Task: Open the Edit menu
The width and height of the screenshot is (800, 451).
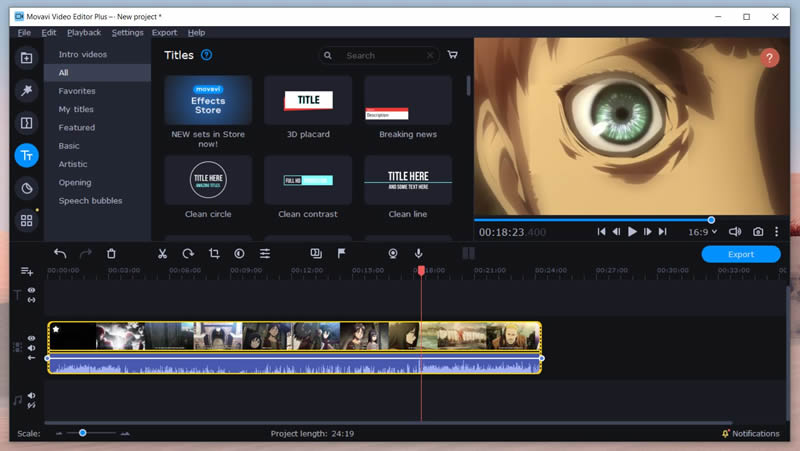Action: (49, 33)
